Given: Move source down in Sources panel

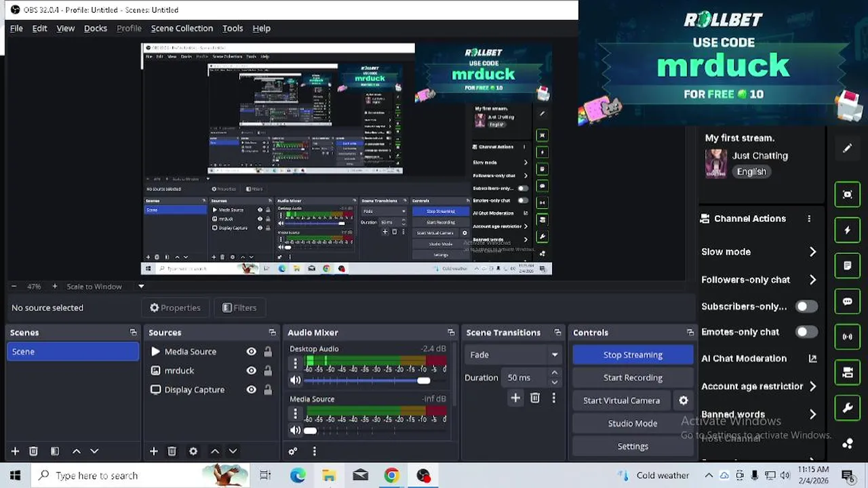Looking at the screenshot, I should click(x=233, y=451).
